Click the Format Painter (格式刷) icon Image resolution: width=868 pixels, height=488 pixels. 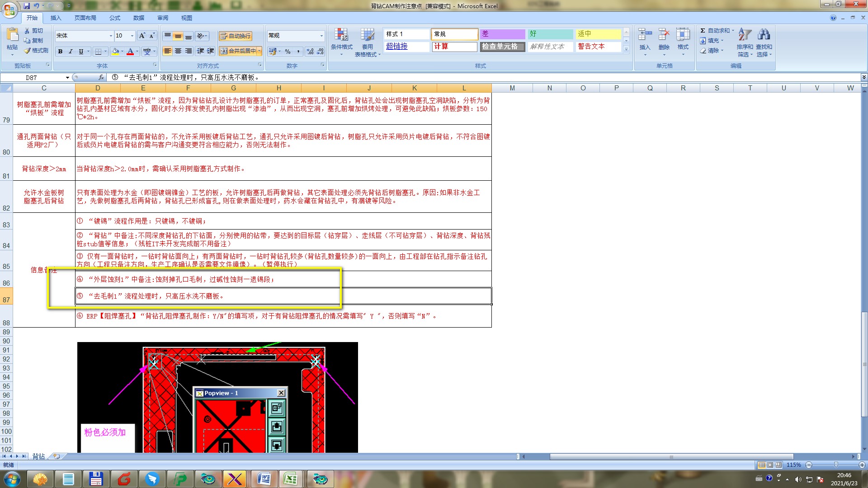(x=28, y=51)
